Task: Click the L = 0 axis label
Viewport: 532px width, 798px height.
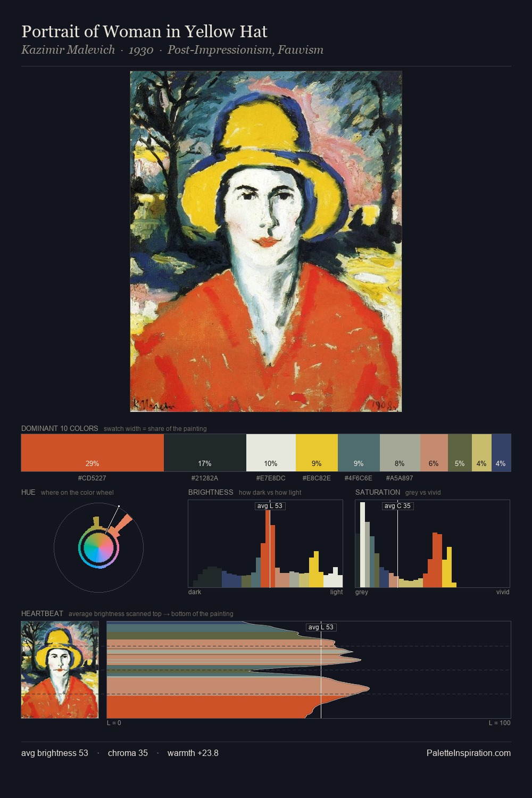Action: pos(114,723)
